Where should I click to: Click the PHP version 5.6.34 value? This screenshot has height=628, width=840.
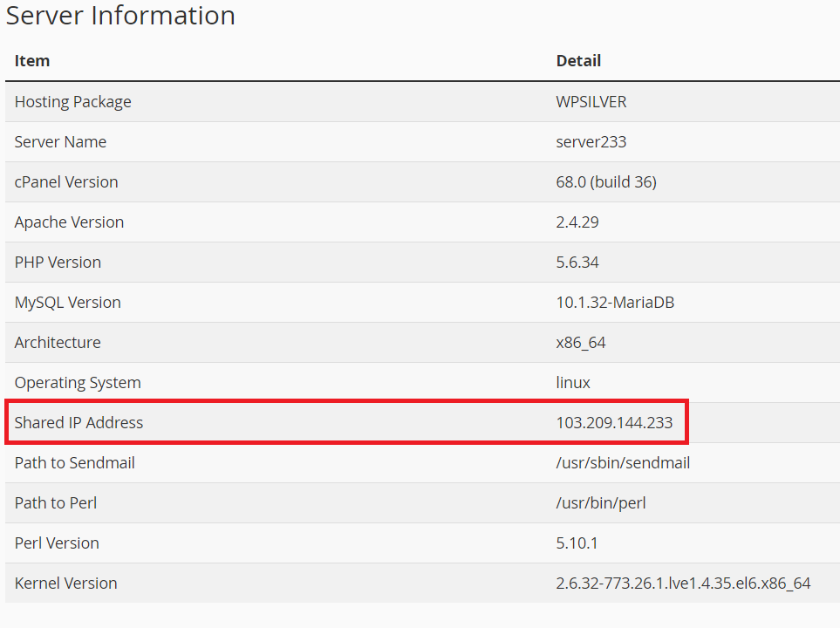[x=577, y=263]
